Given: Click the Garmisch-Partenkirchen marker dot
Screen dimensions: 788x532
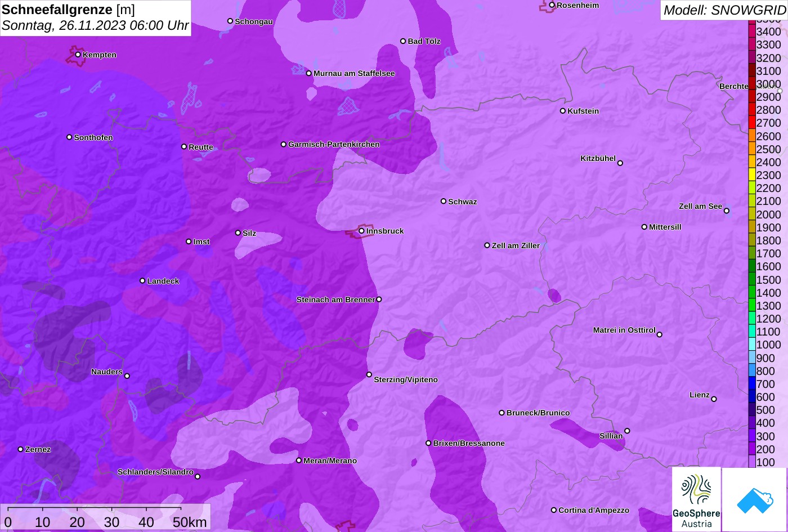Looking at the screenshot, I should tap(284, 144).
